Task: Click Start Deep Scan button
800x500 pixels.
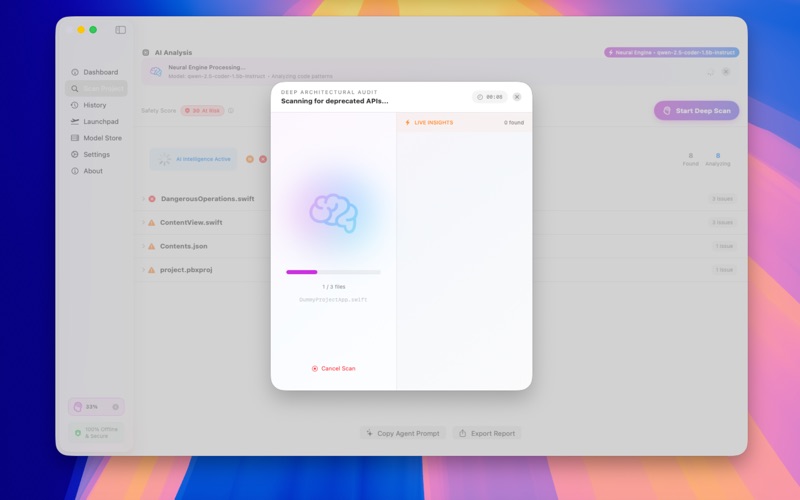Action: coord(696,111)
